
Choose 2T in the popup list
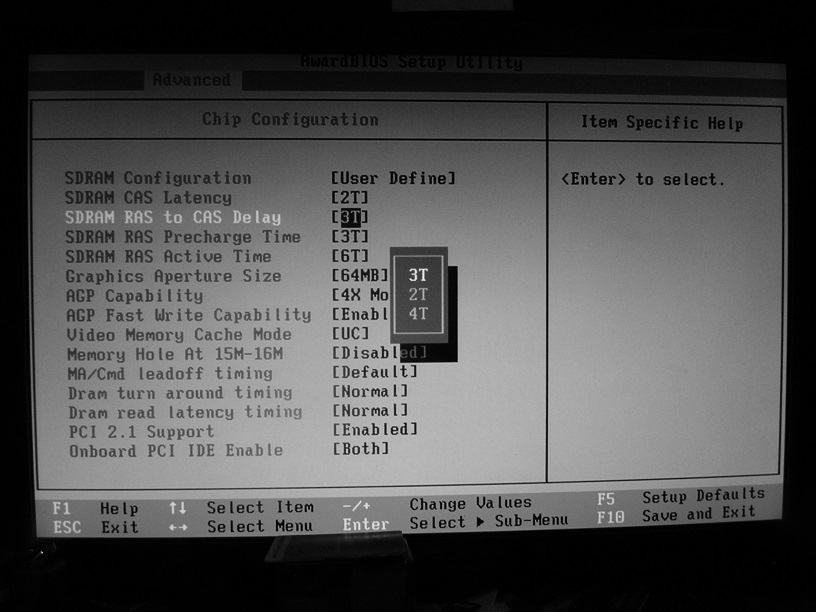418,295
